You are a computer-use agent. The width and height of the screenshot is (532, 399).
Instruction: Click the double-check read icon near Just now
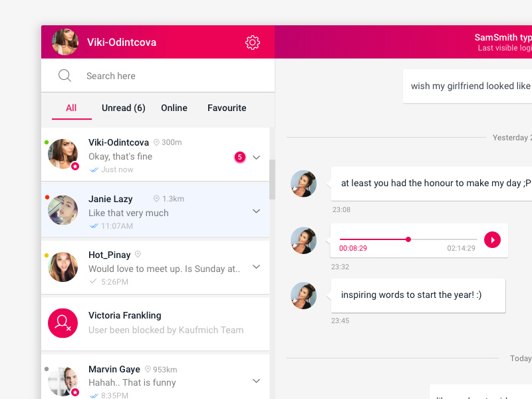[94, 170]
